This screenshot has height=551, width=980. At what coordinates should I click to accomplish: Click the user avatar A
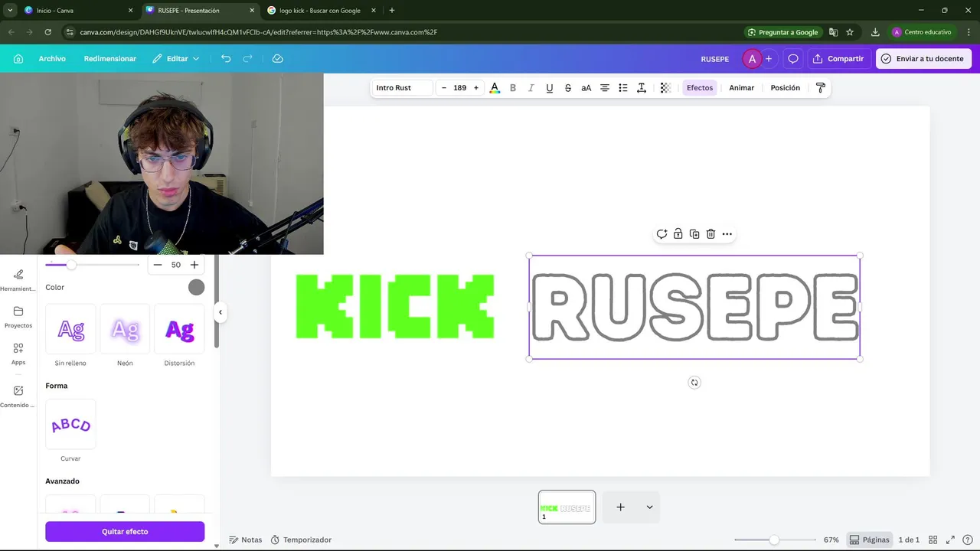pyautogui.click(x=752, y=59)
